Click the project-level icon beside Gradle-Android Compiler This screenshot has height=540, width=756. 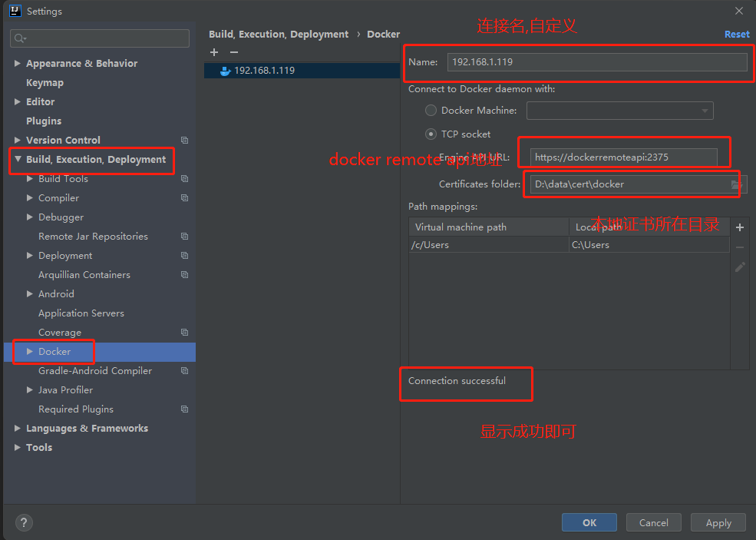[184, 370]
